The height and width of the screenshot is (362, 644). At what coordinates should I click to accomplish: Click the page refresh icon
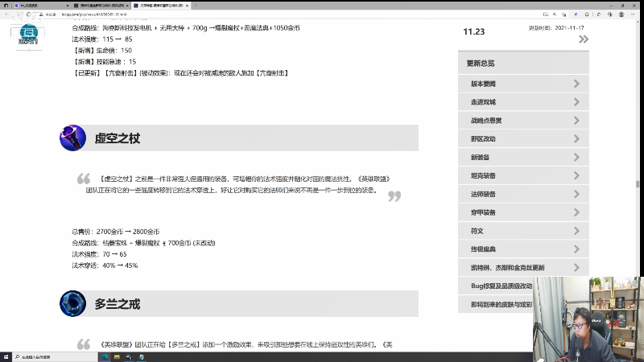click(28, 14)
